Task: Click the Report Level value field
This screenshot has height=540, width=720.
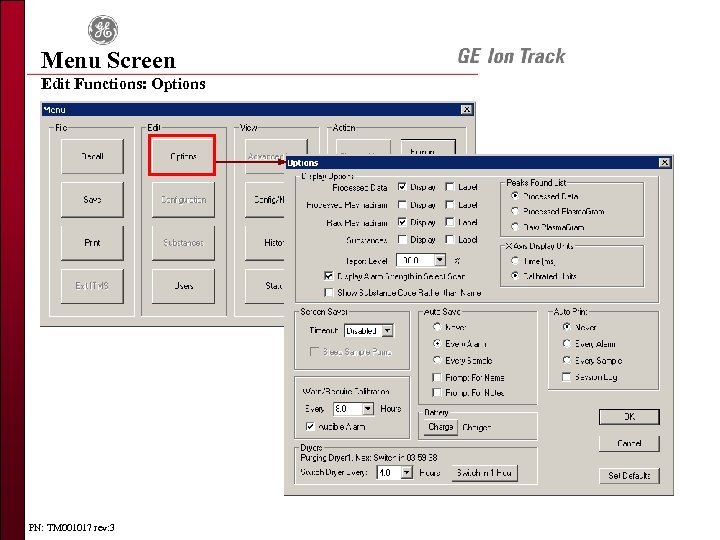Action: point(415,260)
